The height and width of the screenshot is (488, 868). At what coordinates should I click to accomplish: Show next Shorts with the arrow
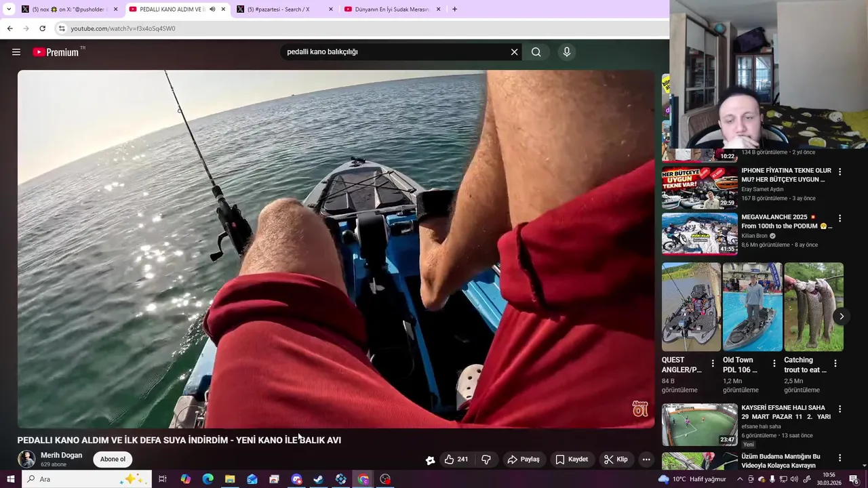point(842,317)
